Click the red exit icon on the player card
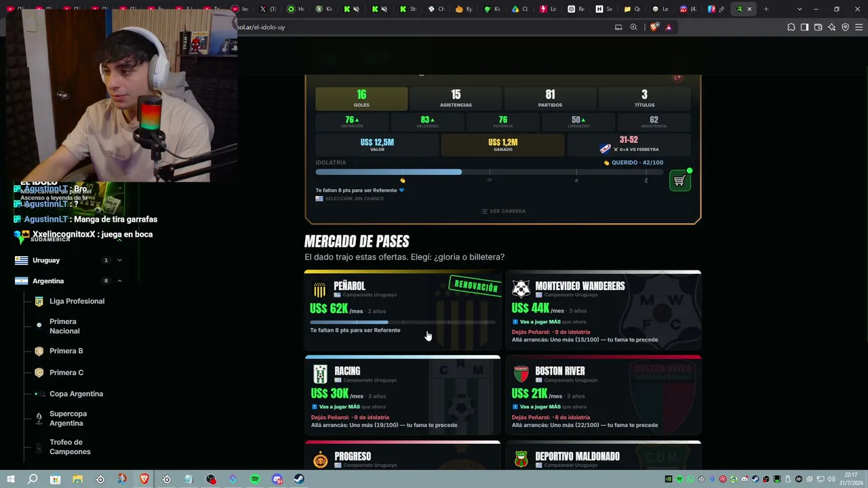Viewport: 868px width, 488px height. pos(677,77)
